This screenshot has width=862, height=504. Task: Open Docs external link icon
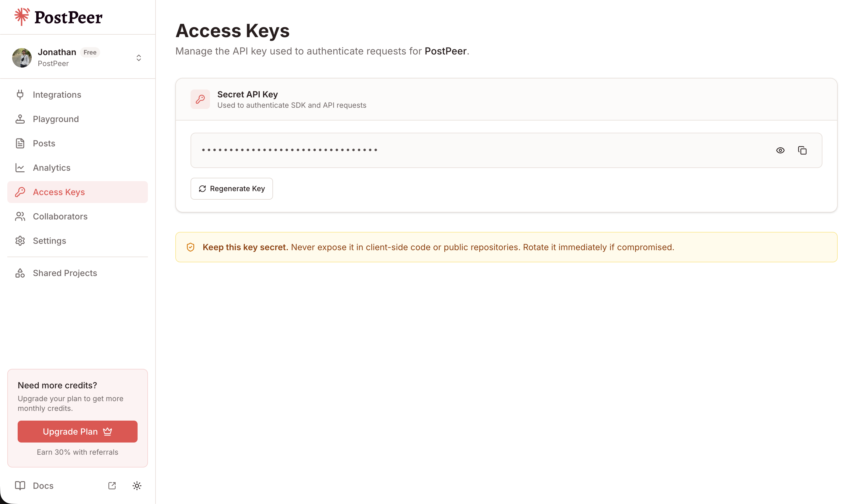click(112, 485)
